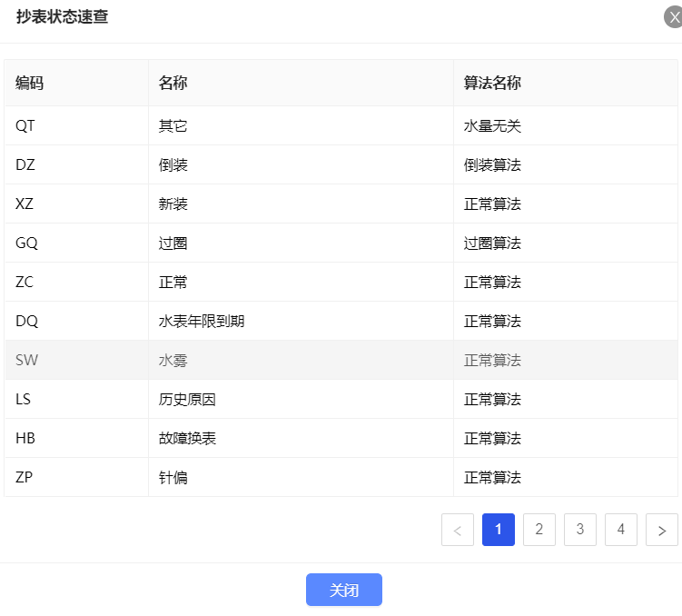This screenshot has height=616, width=682.
Task: Go to page 3
Action: tap(579, 530)
